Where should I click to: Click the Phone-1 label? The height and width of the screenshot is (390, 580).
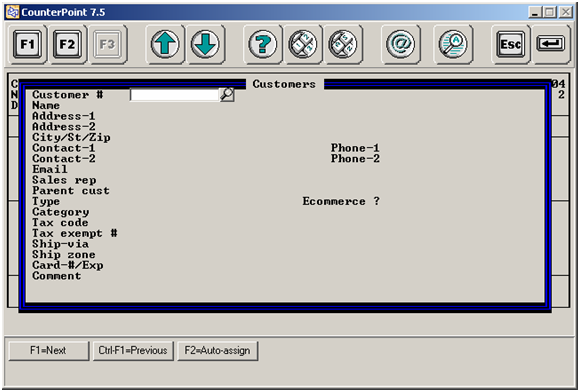coord(355,148)
